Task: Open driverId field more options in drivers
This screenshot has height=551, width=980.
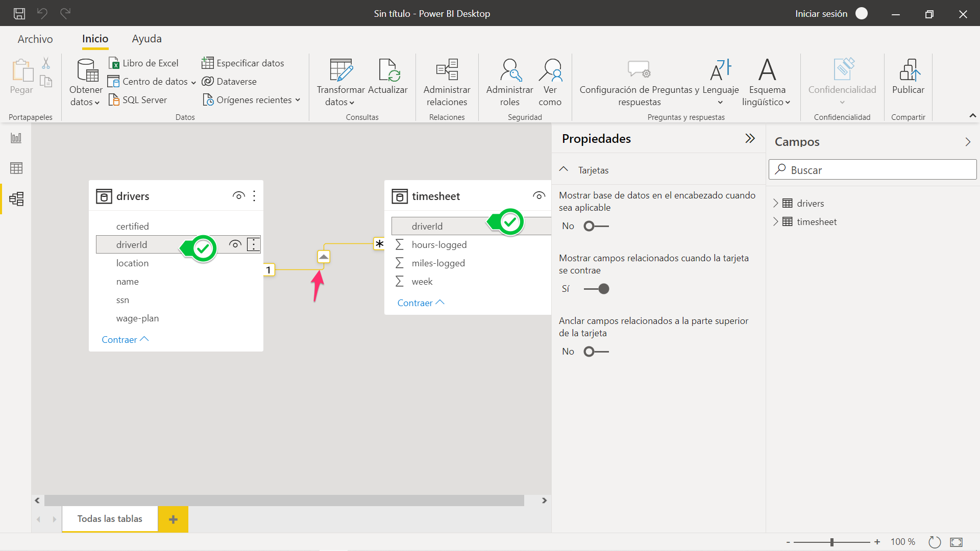Action: [x=254, y=244]
